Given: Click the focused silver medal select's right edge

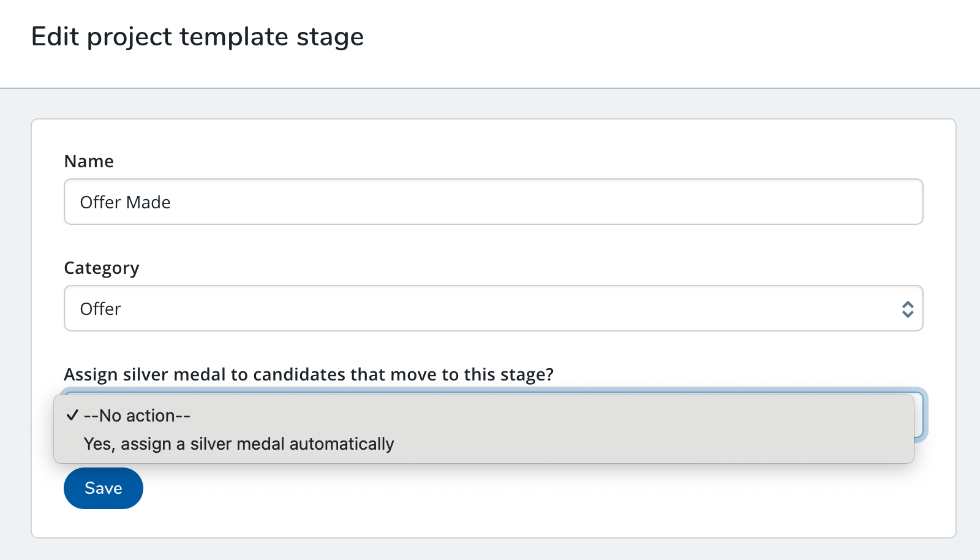Looking at the screenshot, I should (x=919, y=415).
